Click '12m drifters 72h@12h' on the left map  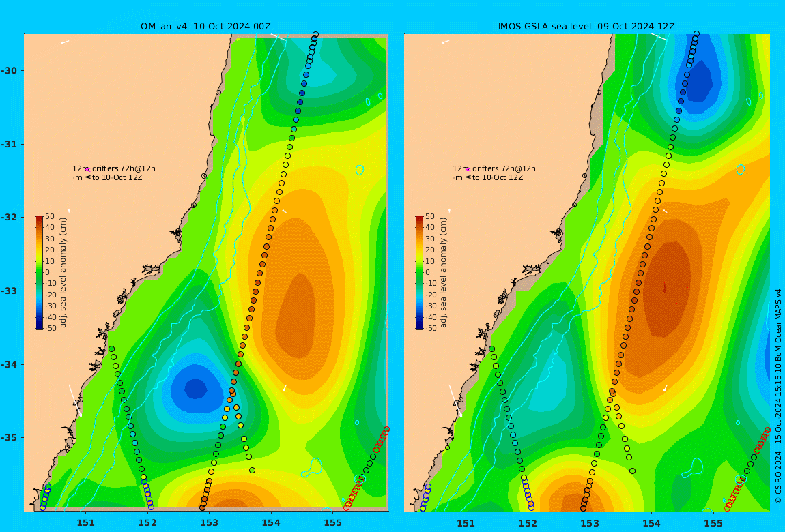pyautogui.click(x=113, y=168)
